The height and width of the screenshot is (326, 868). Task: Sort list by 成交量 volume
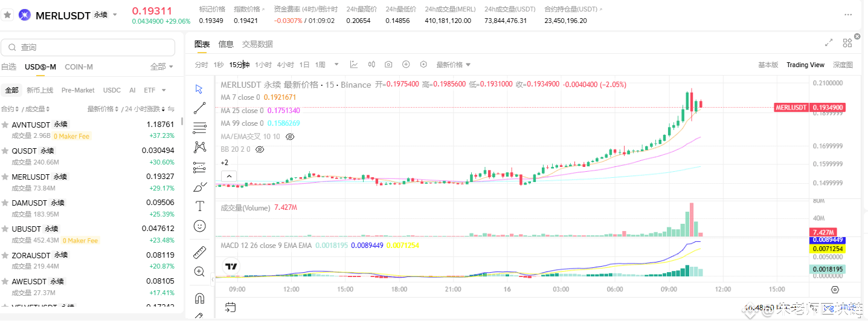[x=37, y=109]
